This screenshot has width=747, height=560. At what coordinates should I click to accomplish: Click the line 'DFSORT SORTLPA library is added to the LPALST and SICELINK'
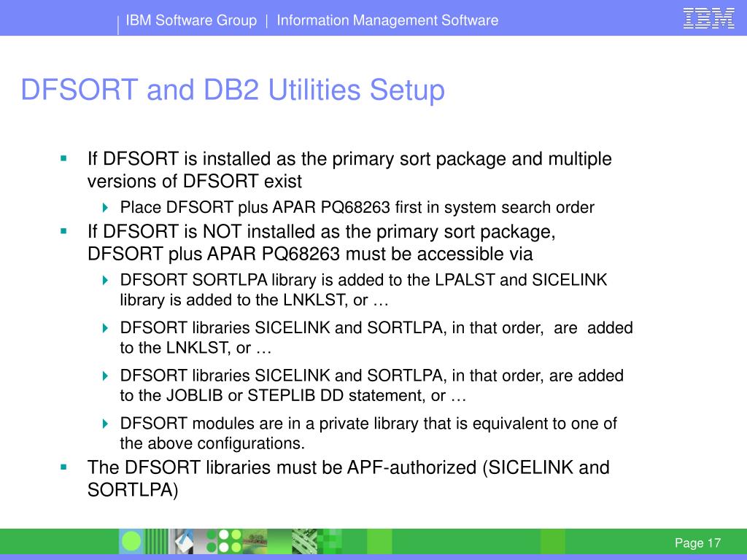363,280
